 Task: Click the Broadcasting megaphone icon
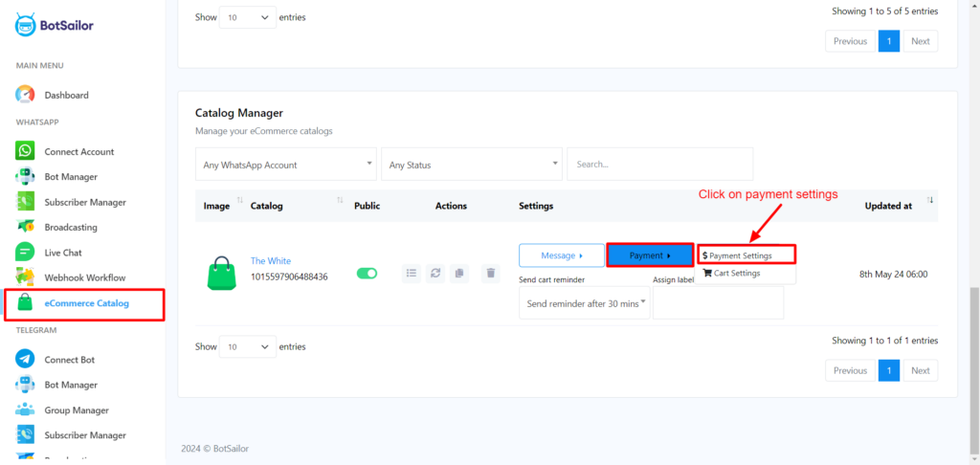pyautogui.click(x=25, y=227)
